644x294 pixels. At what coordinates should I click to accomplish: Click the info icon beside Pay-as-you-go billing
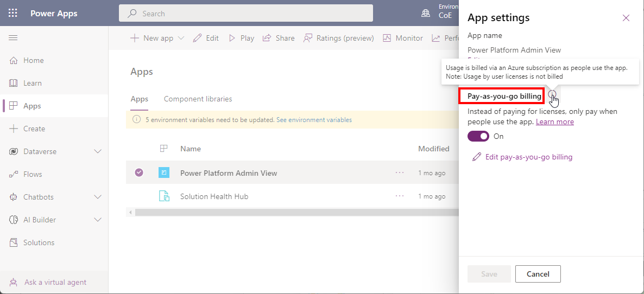click(x=552, y=95)
